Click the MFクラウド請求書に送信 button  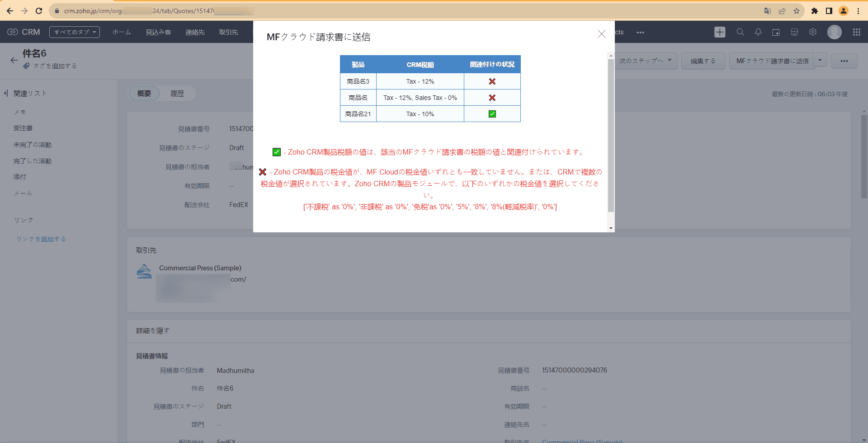tap(772, 61)
